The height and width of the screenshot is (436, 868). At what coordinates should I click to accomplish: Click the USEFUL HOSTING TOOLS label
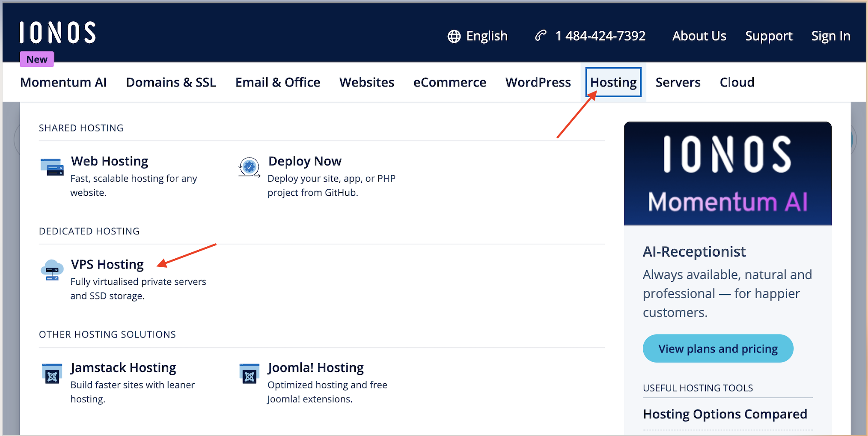pyautogui.click(x=698, y=388)
